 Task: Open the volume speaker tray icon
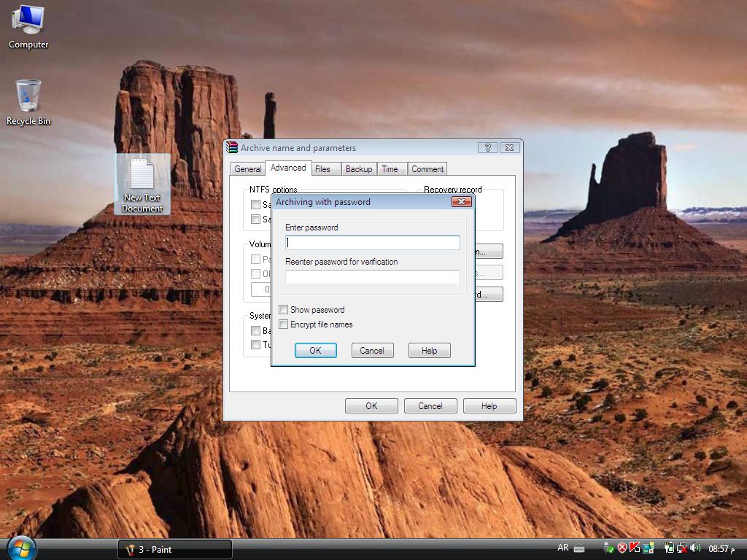694,548
